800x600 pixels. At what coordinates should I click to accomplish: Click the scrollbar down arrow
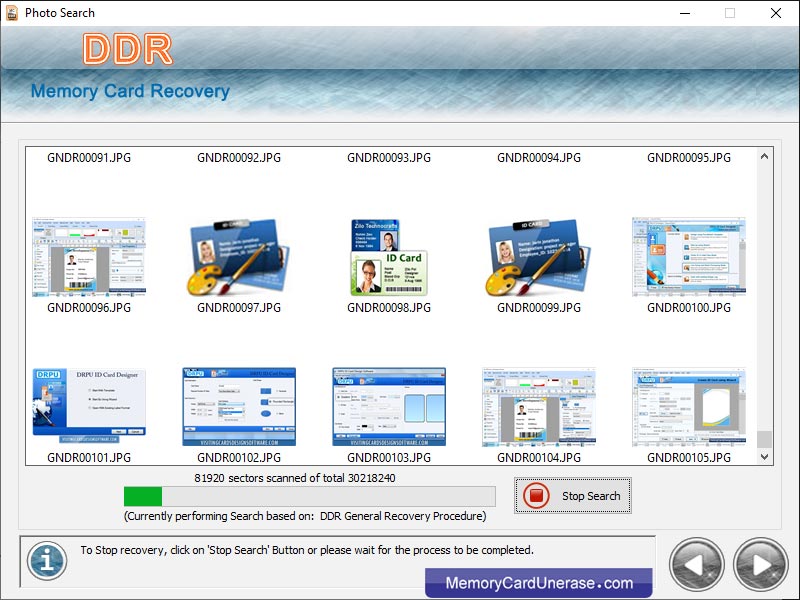pyautogui.click(x=764, y=456)
